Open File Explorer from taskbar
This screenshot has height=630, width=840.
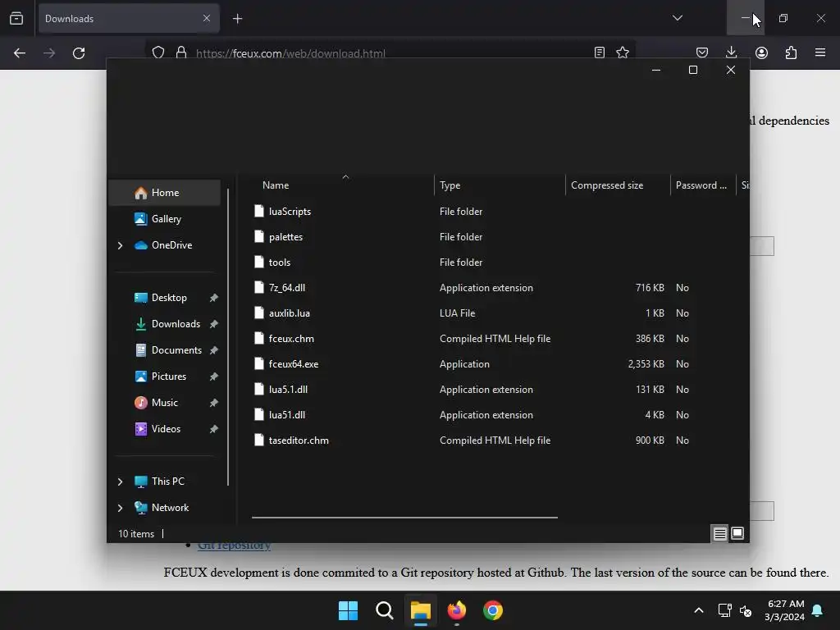pos(421,610)
